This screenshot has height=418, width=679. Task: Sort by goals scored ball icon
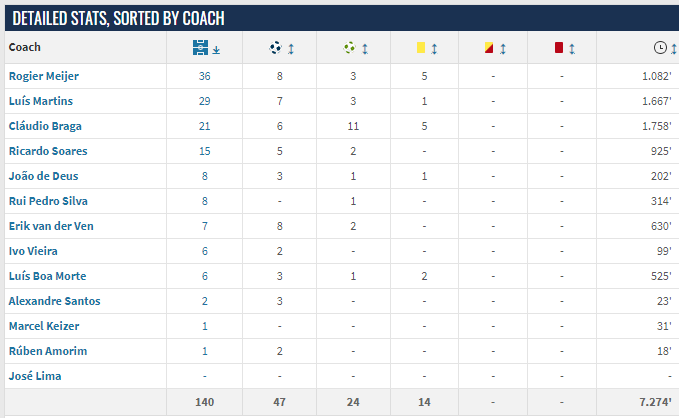[275, 48]
